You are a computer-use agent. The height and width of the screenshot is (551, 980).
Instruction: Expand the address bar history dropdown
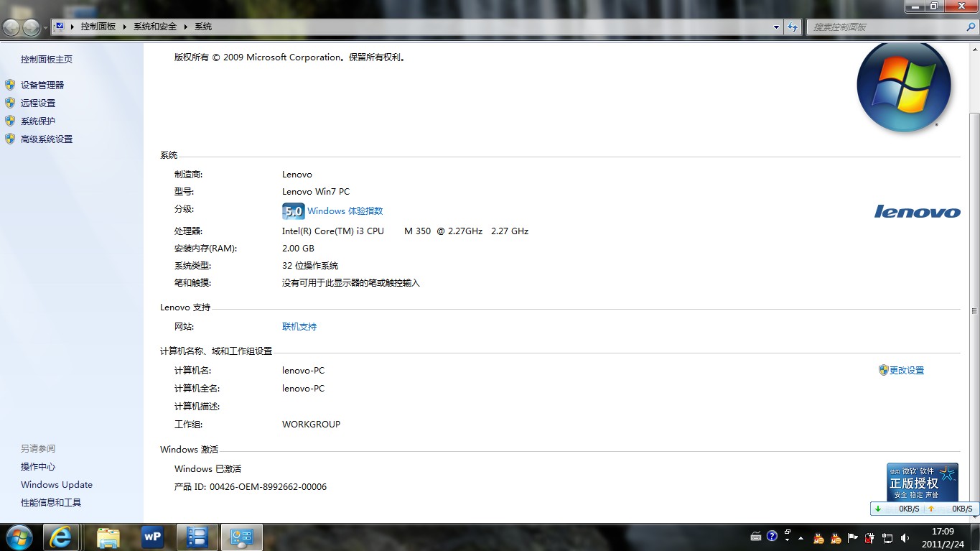pos(776,27)
